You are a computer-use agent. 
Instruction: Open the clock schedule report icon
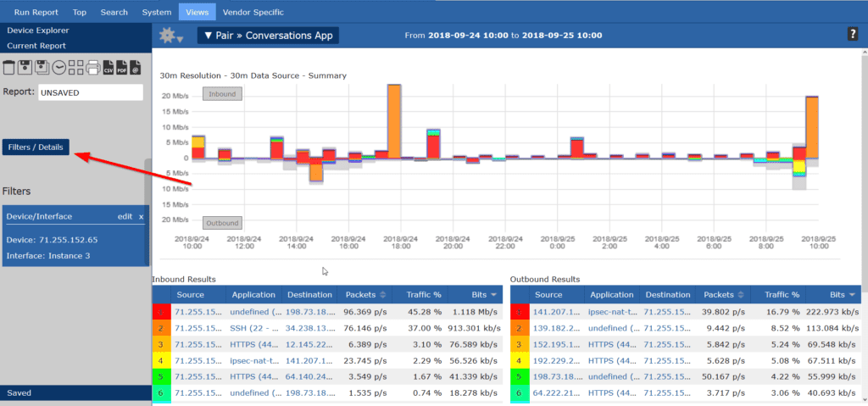pos(59,68)
